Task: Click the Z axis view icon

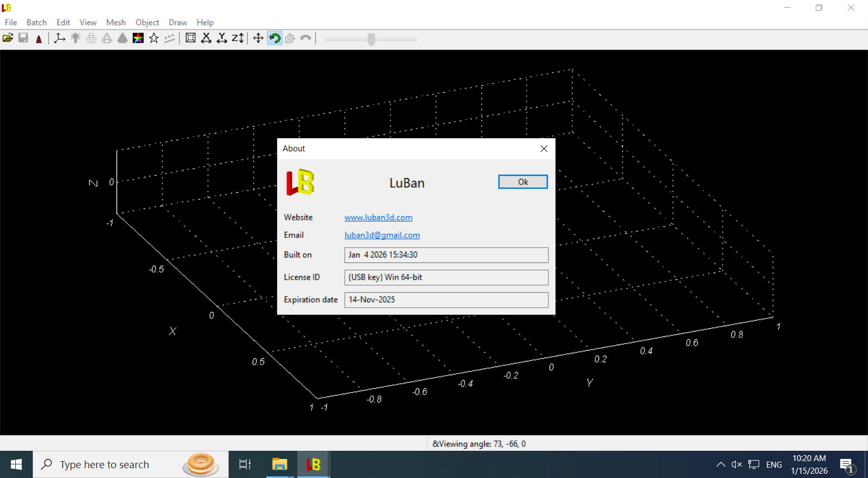Action: [x=237, y=38]
